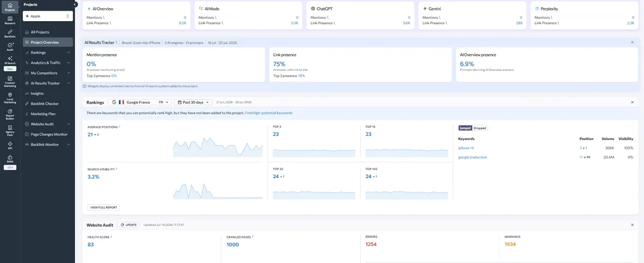Open the API section icon
The height and width of the screenshot is (263, 644).
(x=10, y=145)
